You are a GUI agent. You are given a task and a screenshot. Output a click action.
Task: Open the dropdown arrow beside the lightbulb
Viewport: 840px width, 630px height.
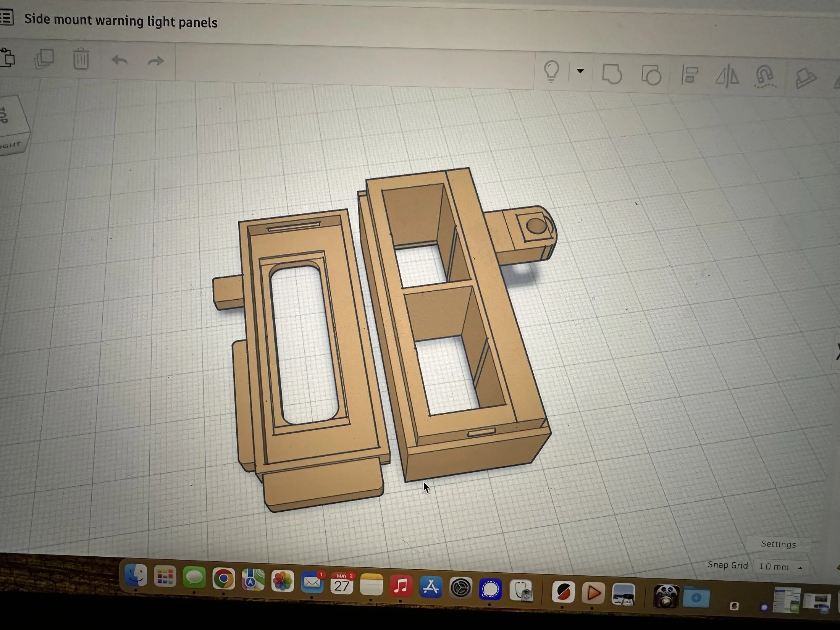click(580, 71)
